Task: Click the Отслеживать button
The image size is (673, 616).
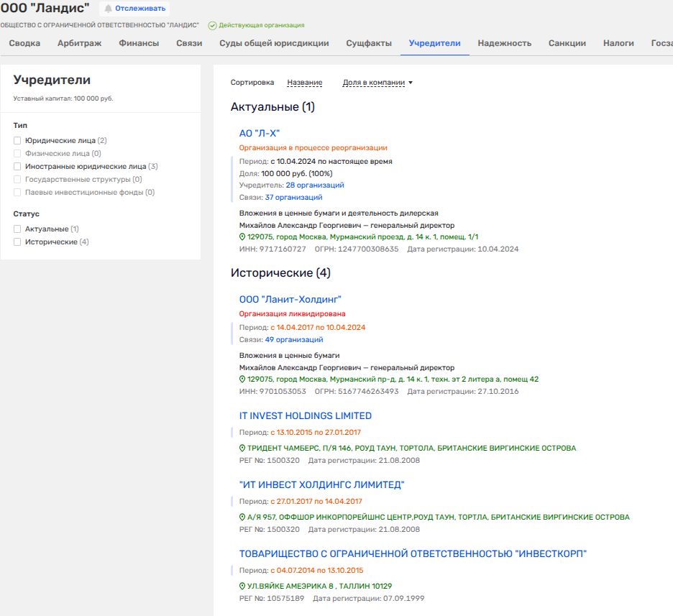Action: 134,9
